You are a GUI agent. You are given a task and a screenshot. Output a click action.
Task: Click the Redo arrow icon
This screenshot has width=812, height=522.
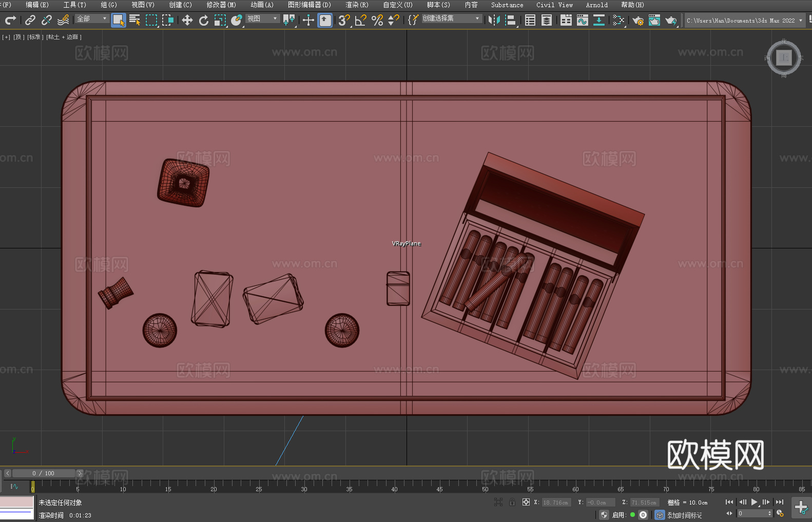click(x=10, y=20)
